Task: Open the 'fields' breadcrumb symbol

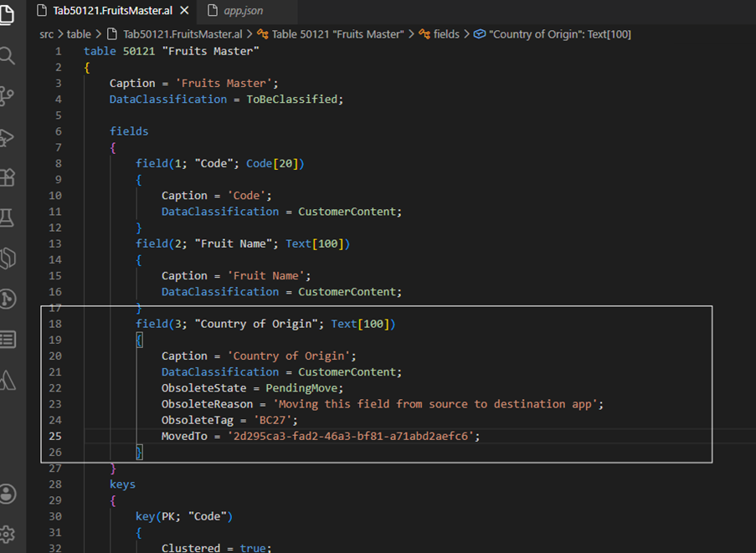Action: point(446,34)
